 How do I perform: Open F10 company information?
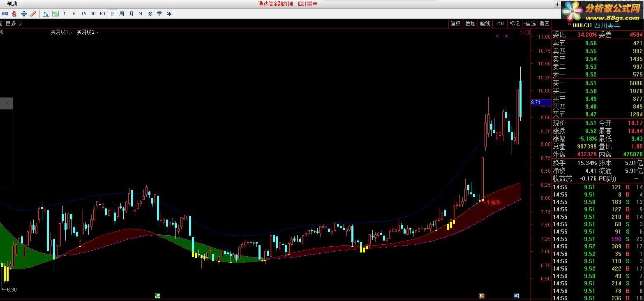(500, 23)
